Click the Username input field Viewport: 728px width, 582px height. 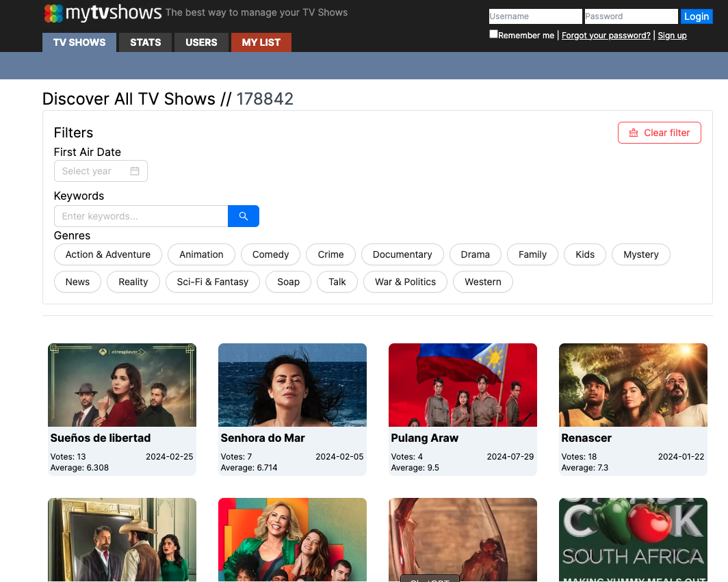pos(535,16)
